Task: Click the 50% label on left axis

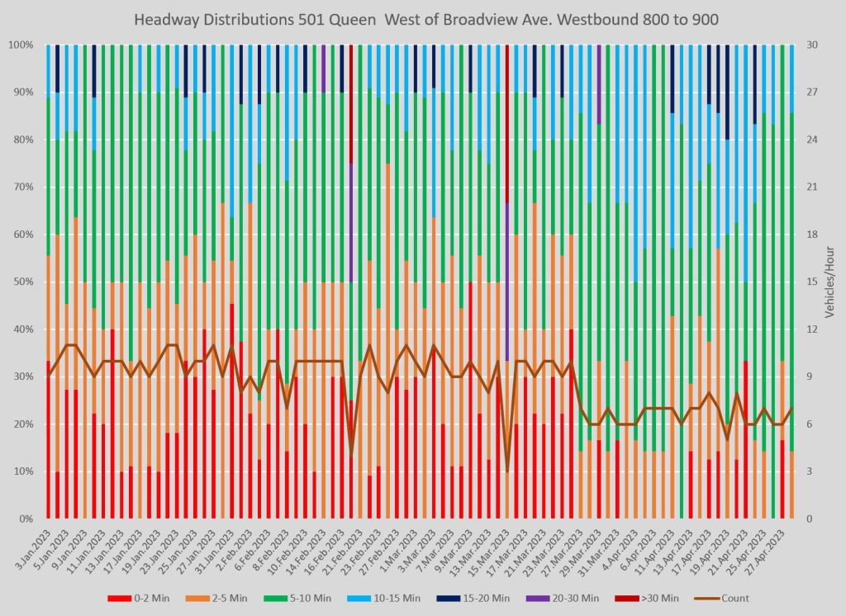Action: [25, 282]
